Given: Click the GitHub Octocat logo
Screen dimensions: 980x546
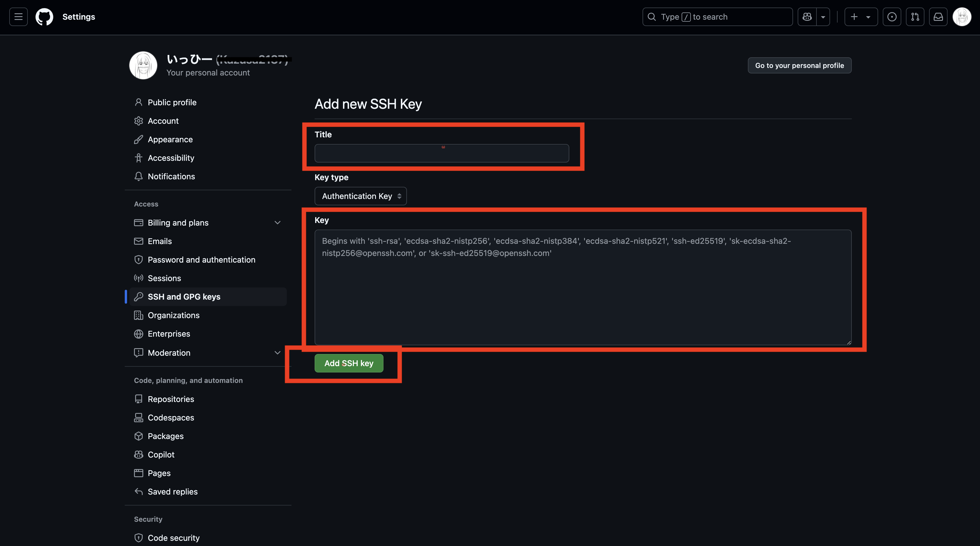Looking at the screenshot, I should pyautogui.click(x=44, y=17).
